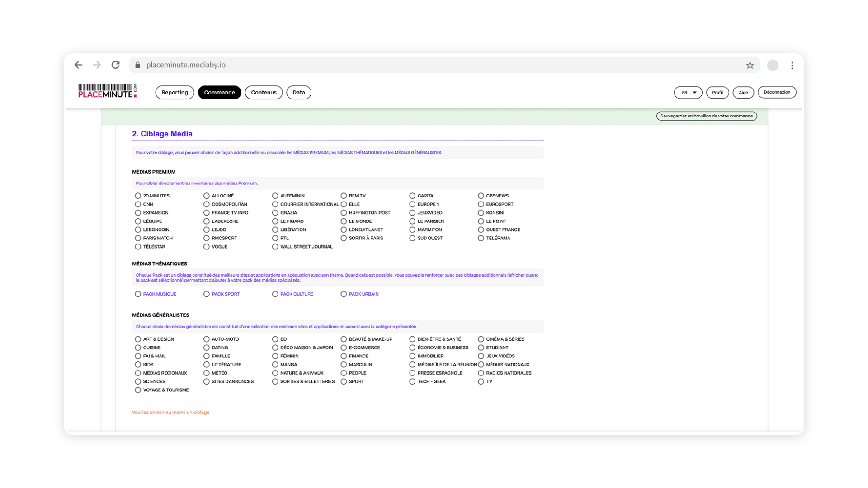Choose BEAUTÉ & MAKE-UP radio button
The height and width of the screenshot is (488, 868).
[344, 339]
